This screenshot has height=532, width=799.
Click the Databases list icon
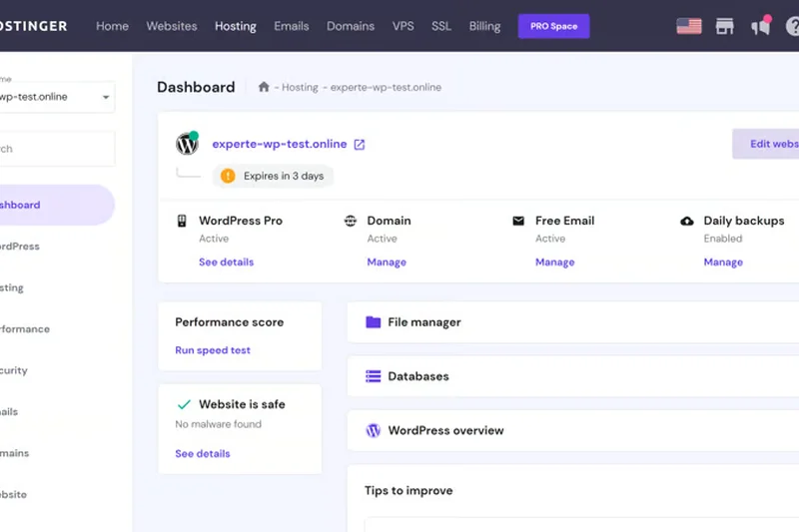click(x=373, y=376)
